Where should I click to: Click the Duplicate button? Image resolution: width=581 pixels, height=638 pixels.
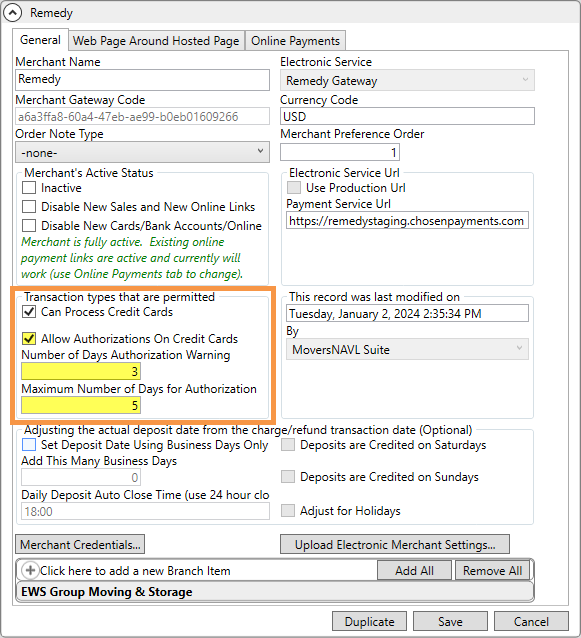click(x=369, y=621)
